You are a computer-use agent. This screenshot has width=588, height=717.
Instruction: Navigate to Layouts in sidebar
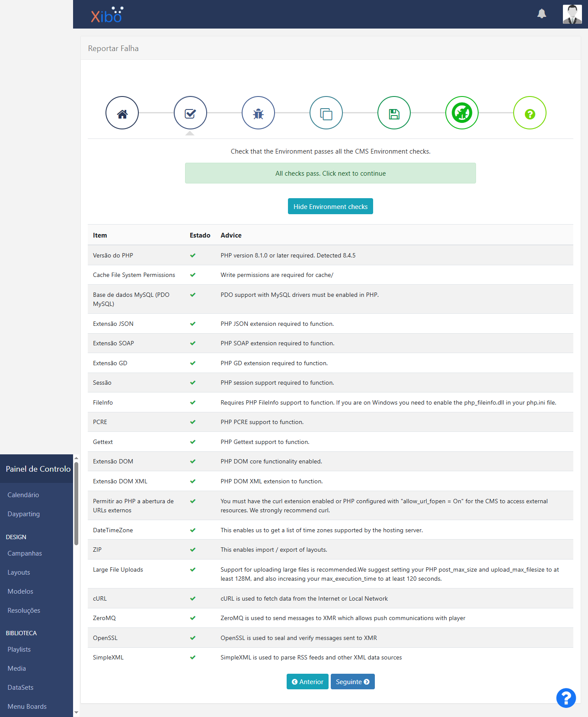19,572
